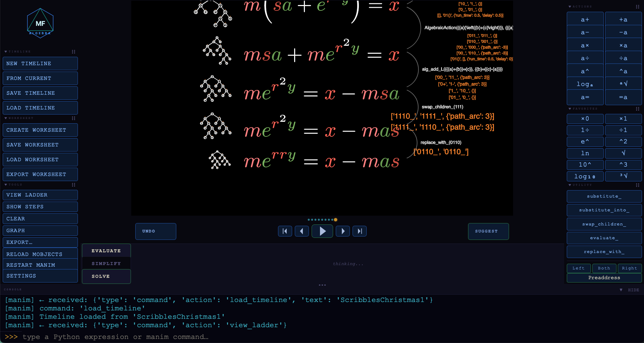644x343 pixels.
Task: Choose the 'a÷' divide action
Action: (585, 58)
